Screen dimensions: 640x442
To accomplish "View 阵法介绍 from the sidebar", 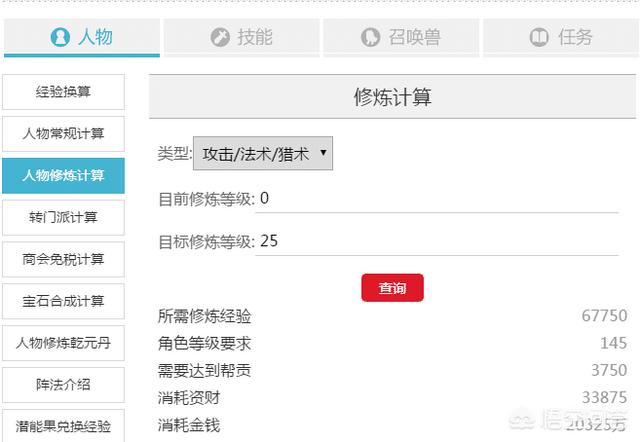I will click(x=63, y=384).
